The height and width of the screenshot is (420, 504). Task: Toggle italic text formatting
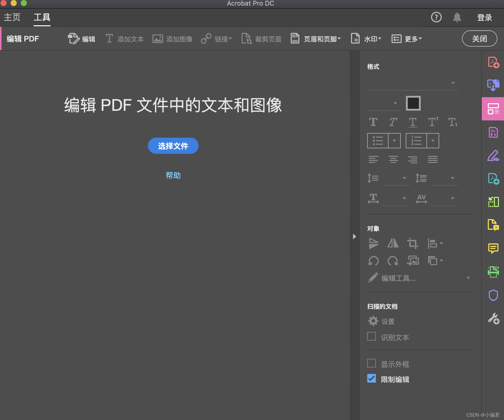coord(393,122)
